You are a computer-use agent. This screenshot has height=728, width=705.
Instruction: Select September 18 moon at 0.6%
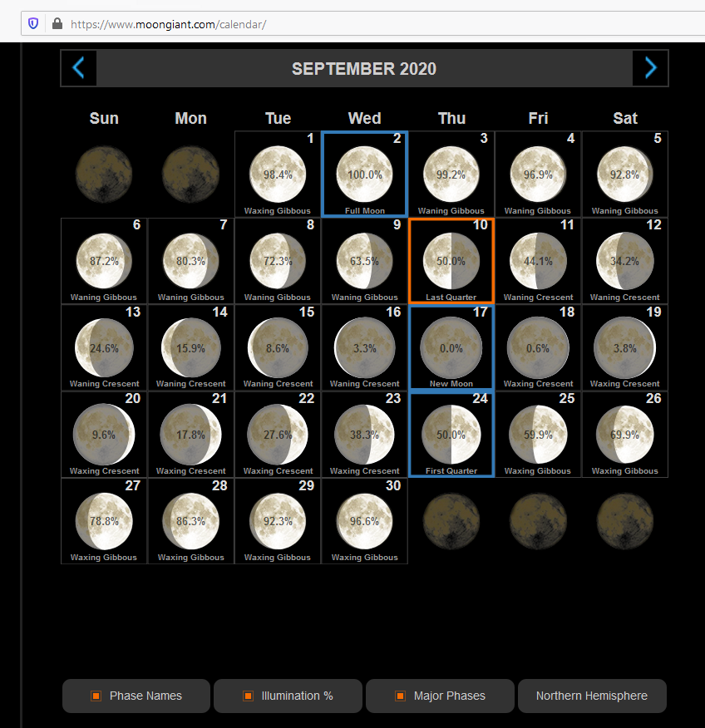click(538, 347)
